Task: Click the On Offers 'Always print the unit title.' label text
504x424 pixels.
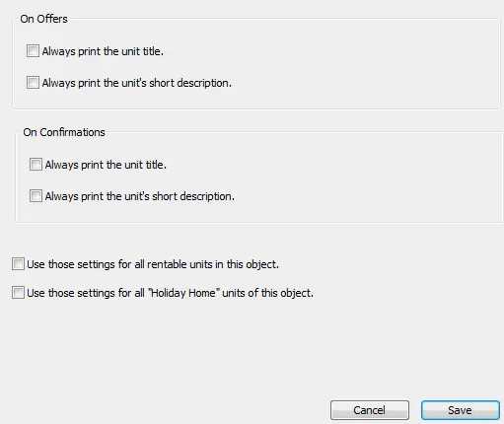Action: (x=103, y=51)
